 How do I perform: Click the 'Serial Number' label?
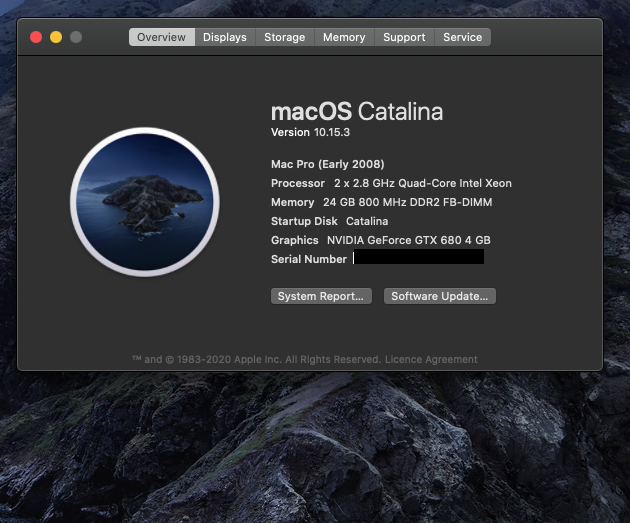(x=309, y=259)
